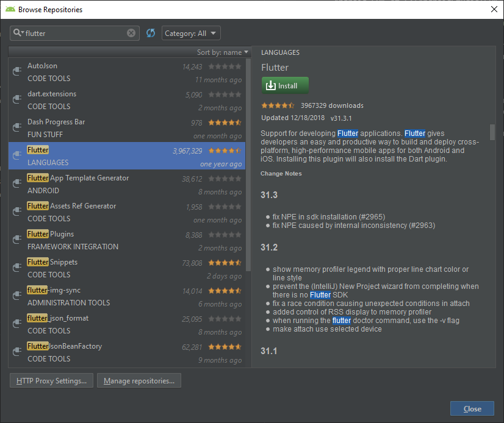Click the plugin list vertical scrollbar
Viewport: 504px width, 423px height.
click(x=248, y=165)
